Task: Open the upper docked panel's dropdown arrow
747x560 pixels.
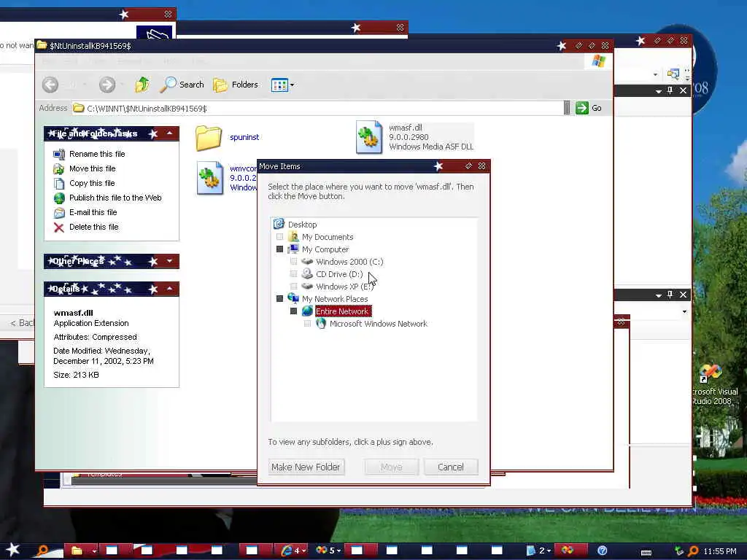Action: click(x=659, y=91)
